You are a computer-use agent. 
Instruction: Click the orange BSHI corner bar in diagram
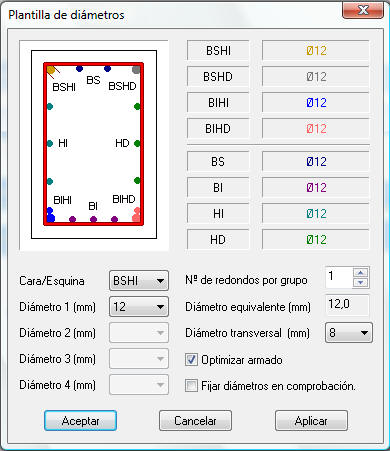point(51,70)
